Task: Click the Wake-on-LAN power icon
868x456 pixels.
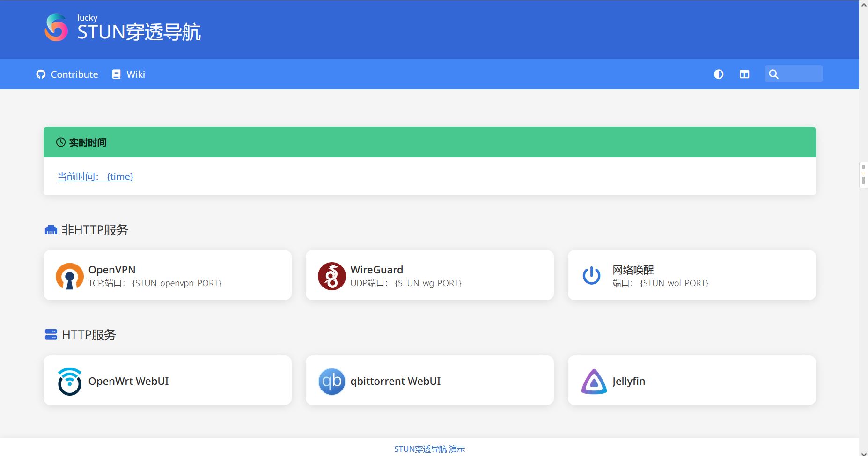Action: point(591,275)
